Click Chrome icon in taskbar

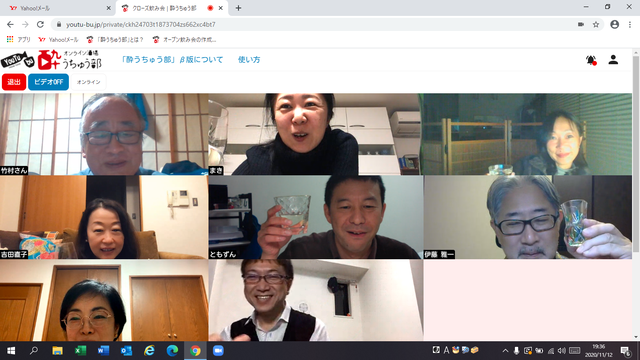(x=195, y=351)
